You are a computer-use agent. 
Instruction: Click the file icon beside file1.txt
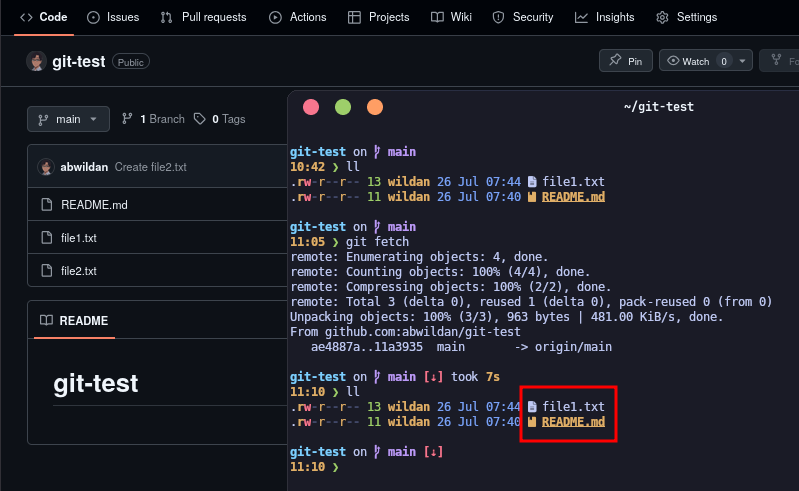46,238
